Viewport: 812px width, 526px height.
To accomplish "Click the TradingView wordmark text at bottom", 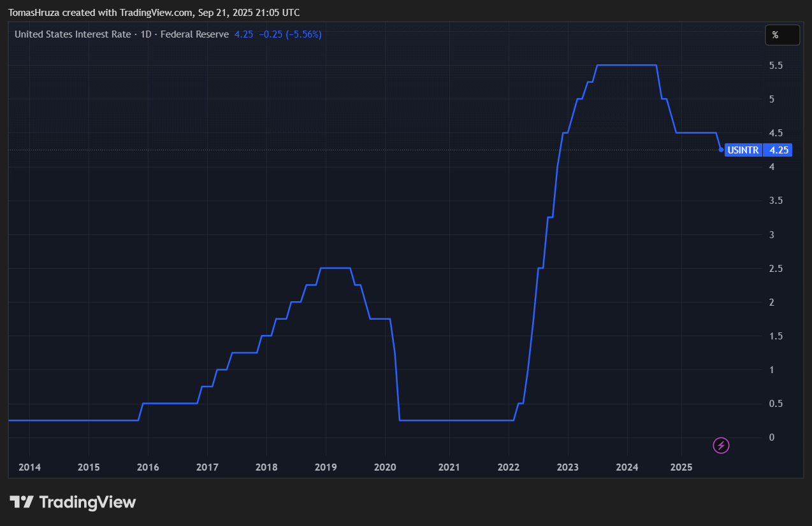I will click(x=87, y=502).
